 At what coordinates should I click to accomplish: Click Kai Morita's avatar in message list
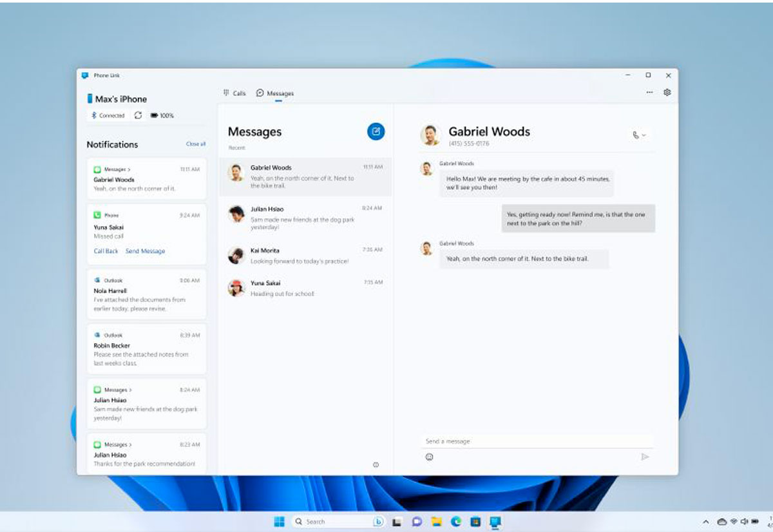tap(236, 255)
